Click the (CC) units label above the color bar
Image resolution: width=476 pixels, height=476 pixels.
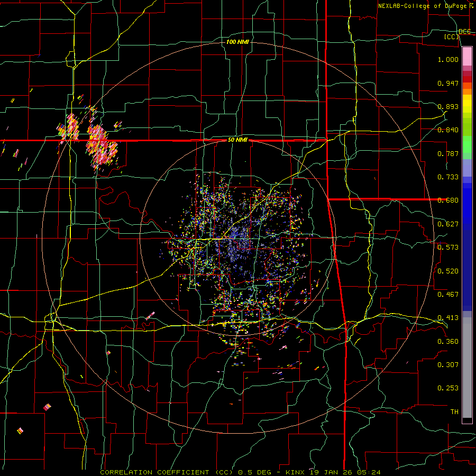(452, 36)
